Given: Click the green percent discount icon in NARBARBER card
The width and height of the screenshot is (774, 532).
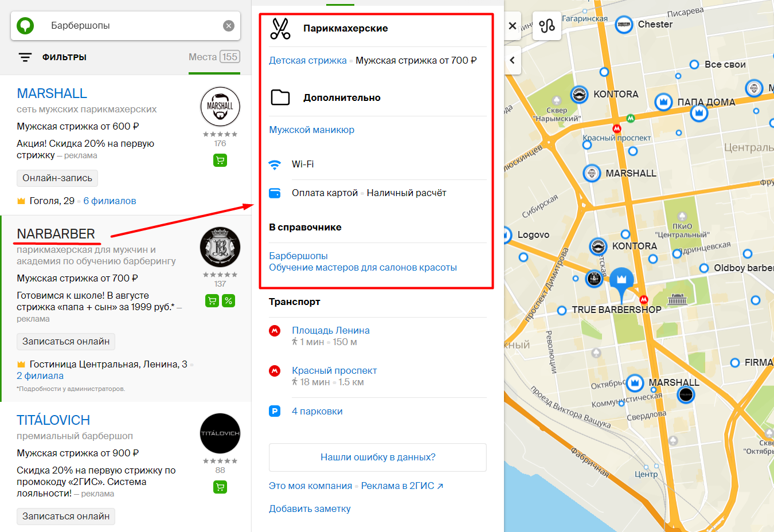Looking at the screenshot, I should click(x=228, y=300).
